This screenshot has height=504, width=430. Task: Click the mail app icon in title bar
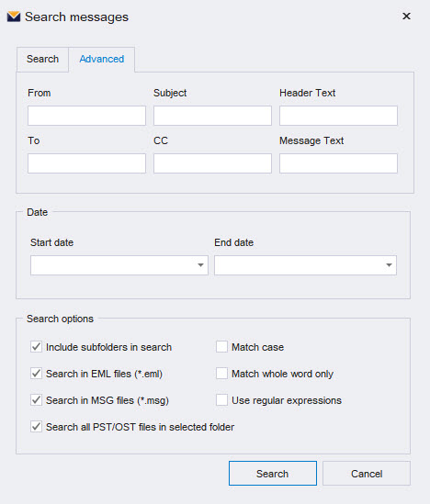click(14, 17)
